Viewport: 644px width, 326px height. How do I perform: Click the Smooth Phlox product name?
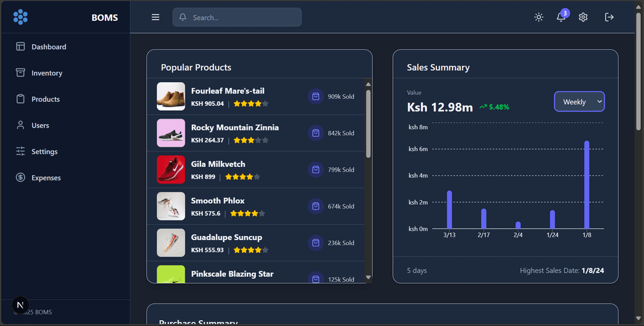[218, 201]
